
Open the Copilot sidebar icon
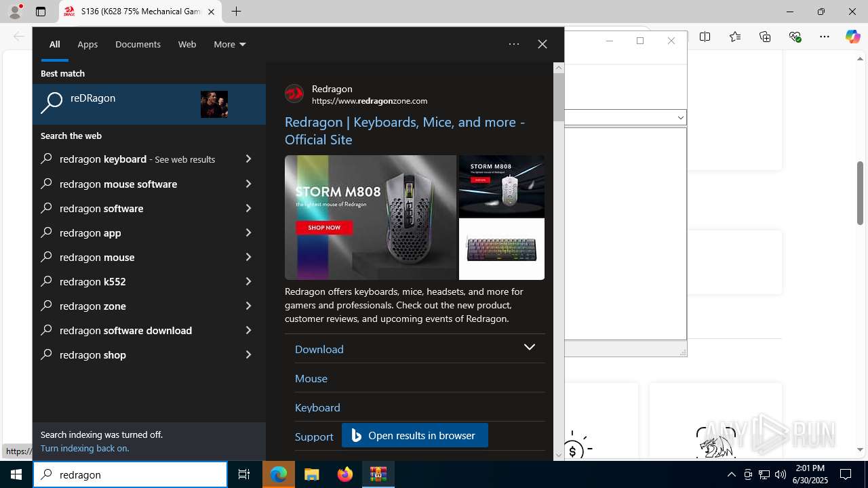point(852,37)
